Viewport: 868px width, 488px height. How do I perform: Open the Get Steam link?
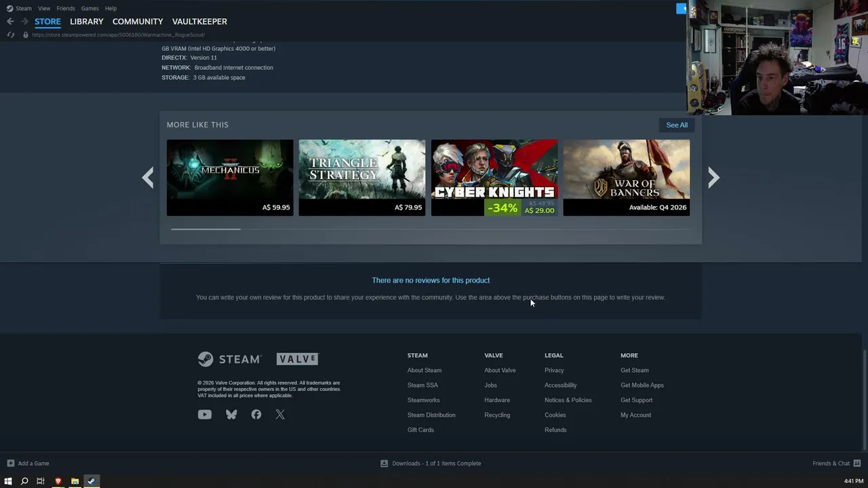tap(635, 370)
